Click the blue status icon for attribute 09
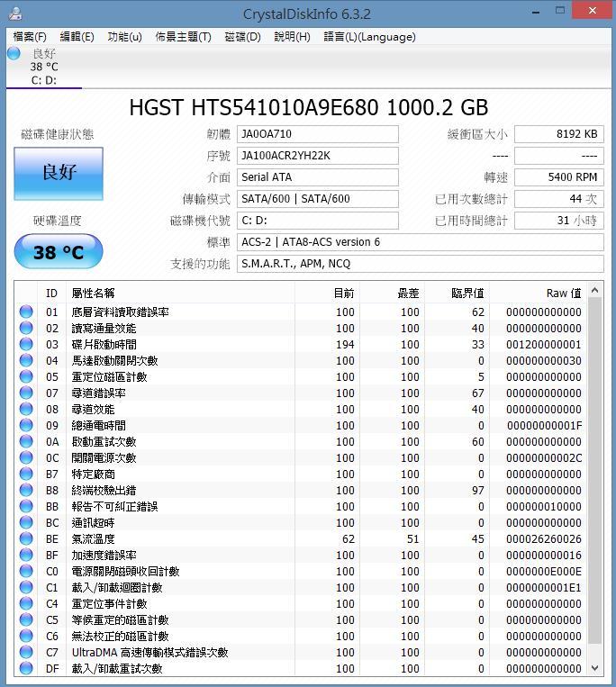Screen dimensions: 616x687 pyautogui.click(x=26, y=425)
